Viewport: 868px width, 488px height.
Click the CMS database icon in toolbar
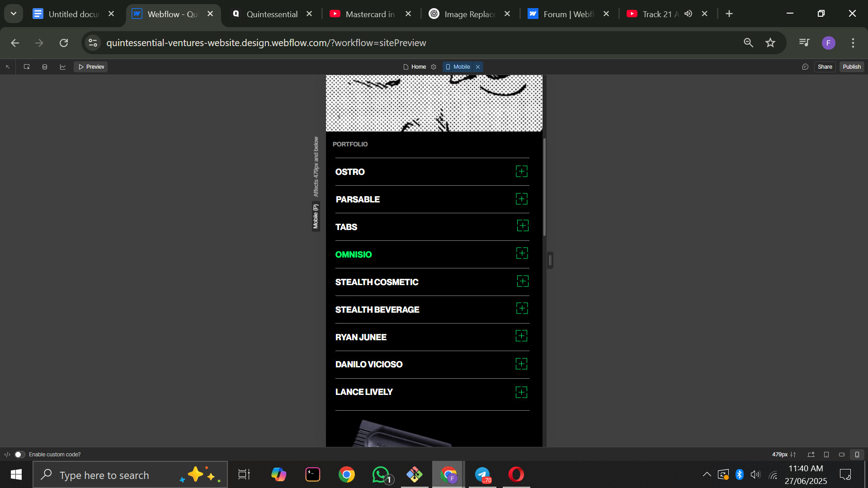click(44, 67)
